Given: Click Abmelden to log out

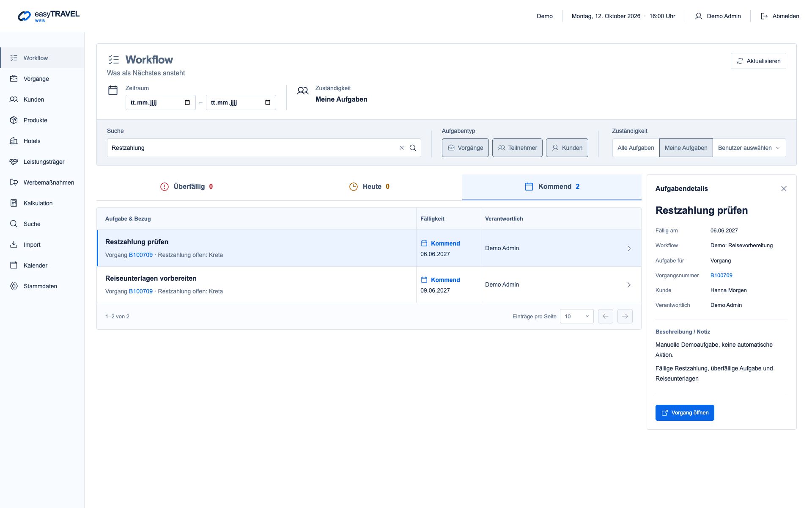Looking at the screenshot, I should tap(780, 16).
